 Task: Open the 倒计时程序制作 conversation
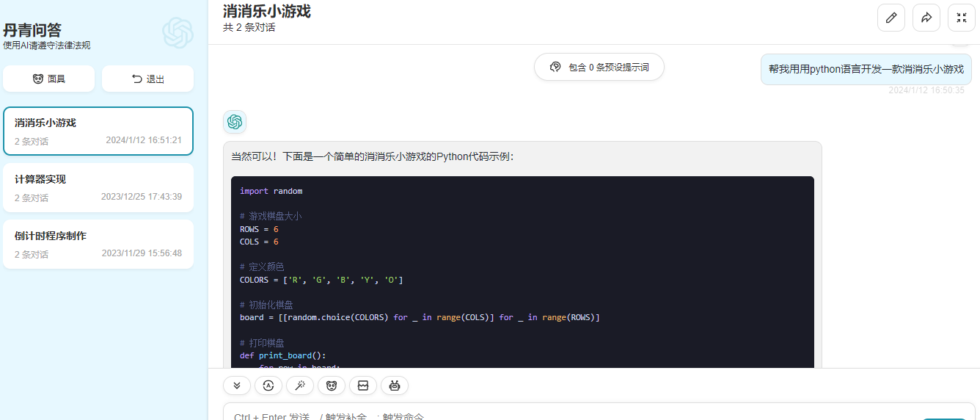click(x=98, y=244)
